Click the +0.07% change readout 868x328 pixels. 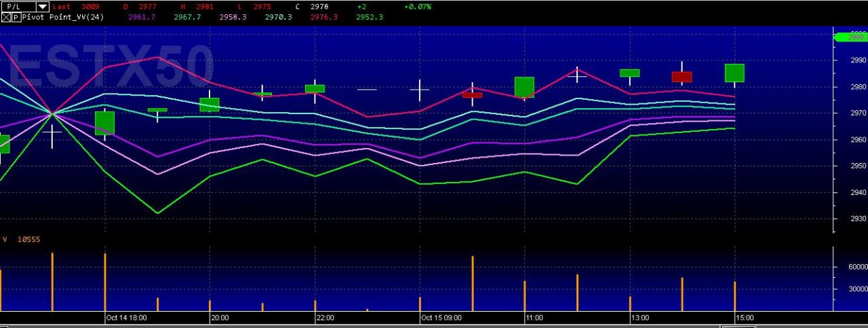click(x=417, y=6)
